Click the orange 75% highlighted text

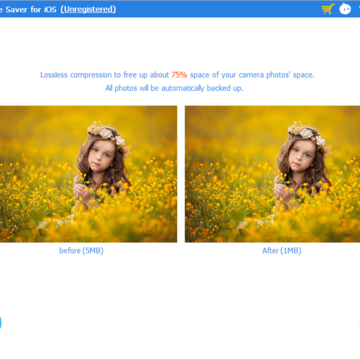[x=179, y=75]
